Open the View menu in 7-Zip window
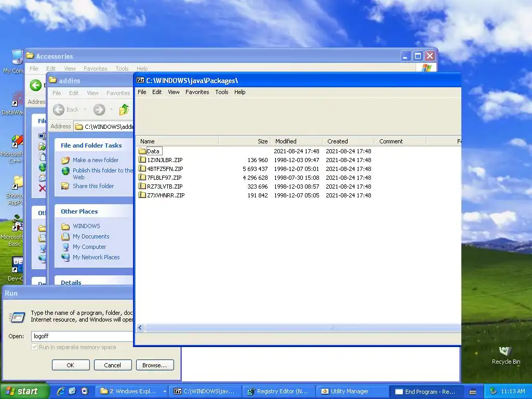 coord(174,92)
